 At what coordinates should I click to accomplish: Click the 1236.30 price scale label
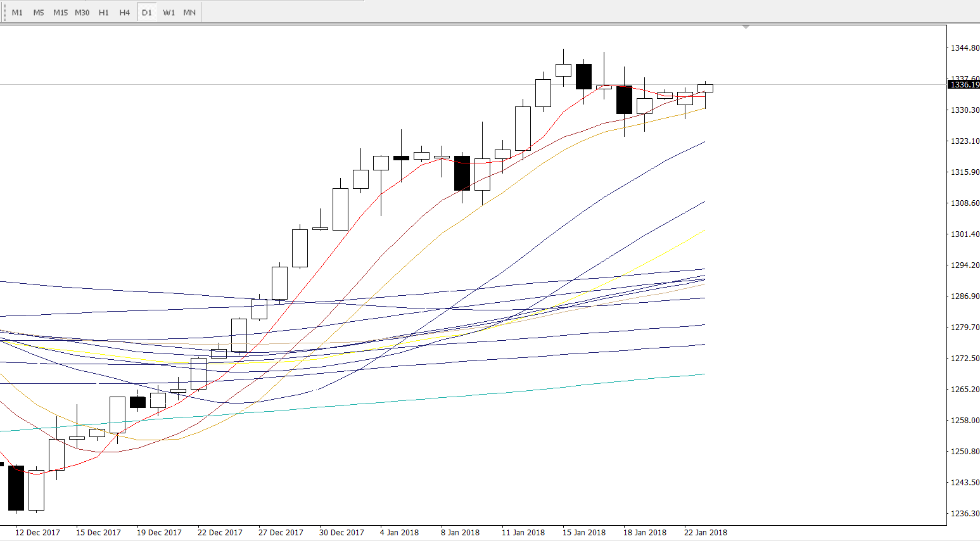tap(965, 514)
